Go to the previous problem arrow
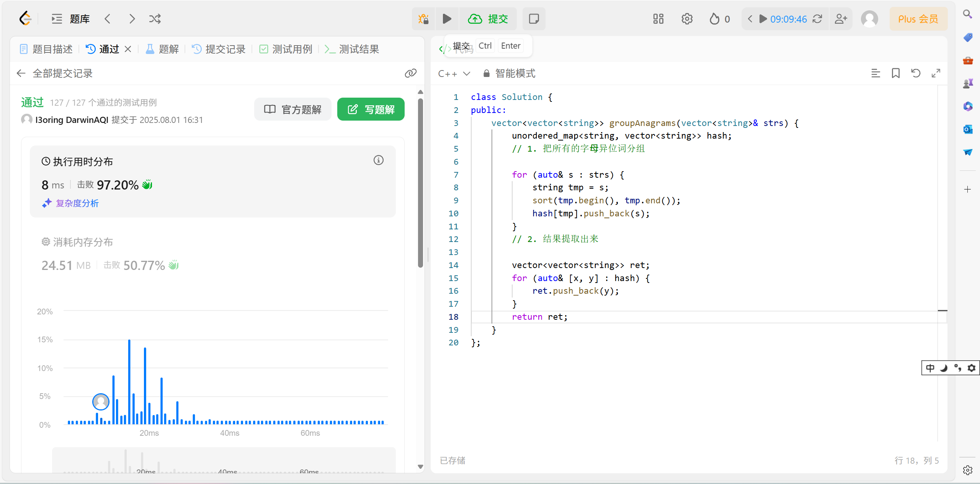Viewport: 980px width, 484px height. (x=108, y=19)
